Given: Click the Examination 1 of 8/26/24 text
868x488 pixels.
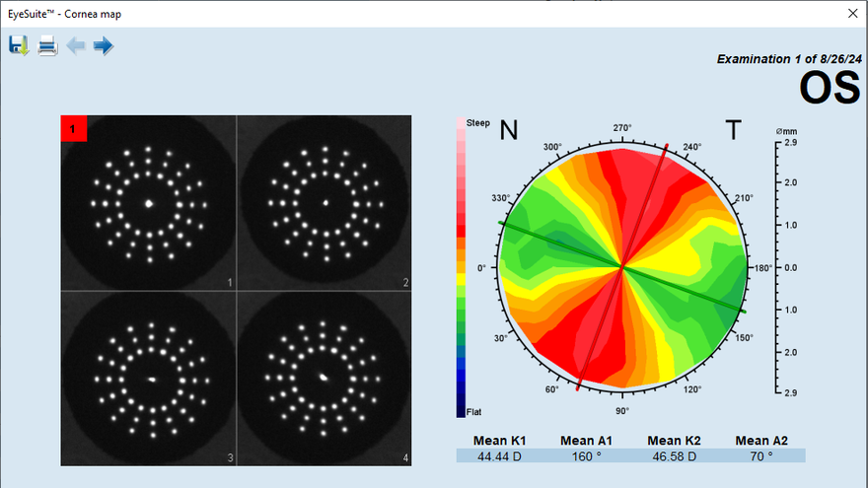Looking at the screenshot, I should pyautogui.click(x=788, y=59).
